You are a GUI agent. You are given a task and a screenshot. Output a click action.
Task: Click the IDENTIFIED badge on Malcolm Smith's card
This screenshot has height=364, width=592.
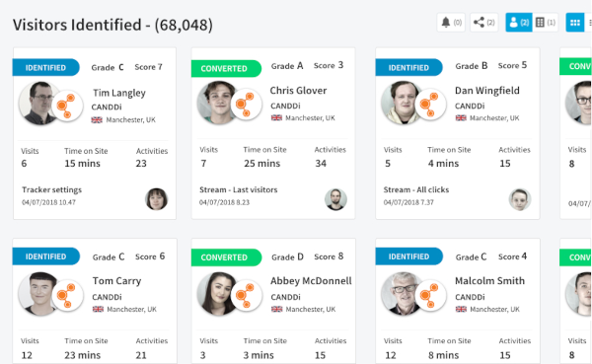tap(408, 256)
